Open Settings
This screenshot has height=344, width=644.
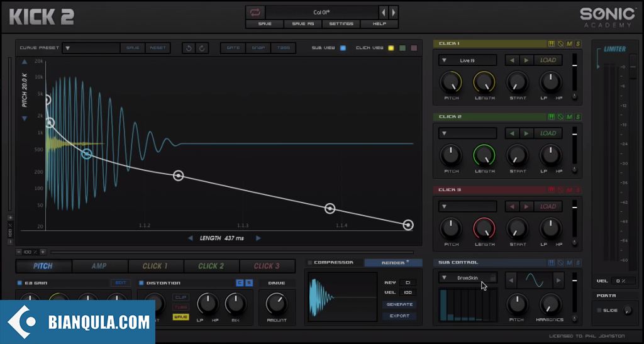[341, 24]
